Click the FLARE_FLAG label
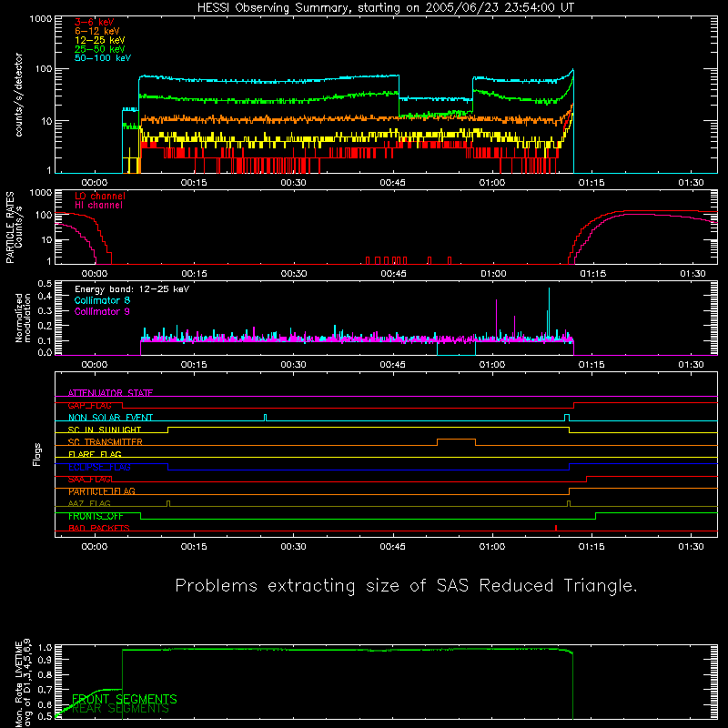Viewport: 728px width, 728px height. coord(95,454)
